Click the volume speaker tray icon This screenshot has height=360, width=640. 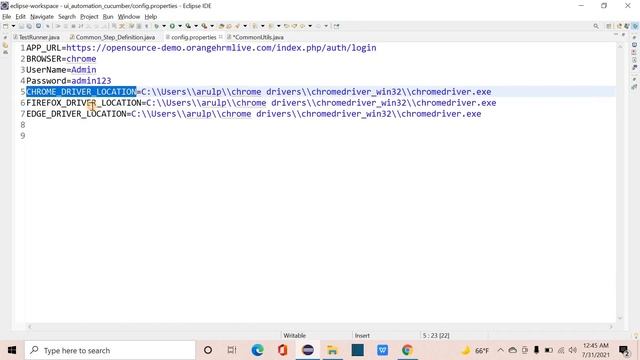(573, 350)
